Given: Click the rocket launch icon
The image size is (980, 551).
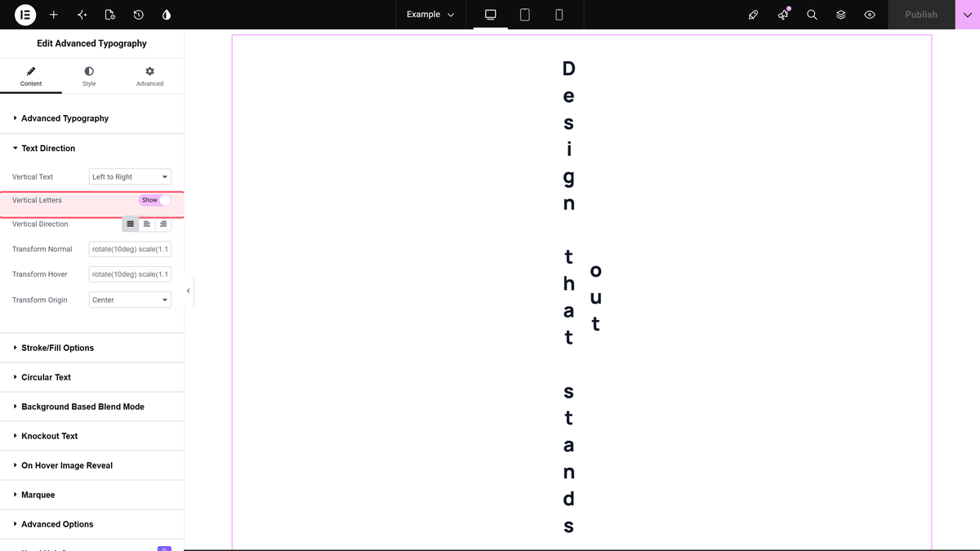Looking at the screenshot, I should pos(754,15).
